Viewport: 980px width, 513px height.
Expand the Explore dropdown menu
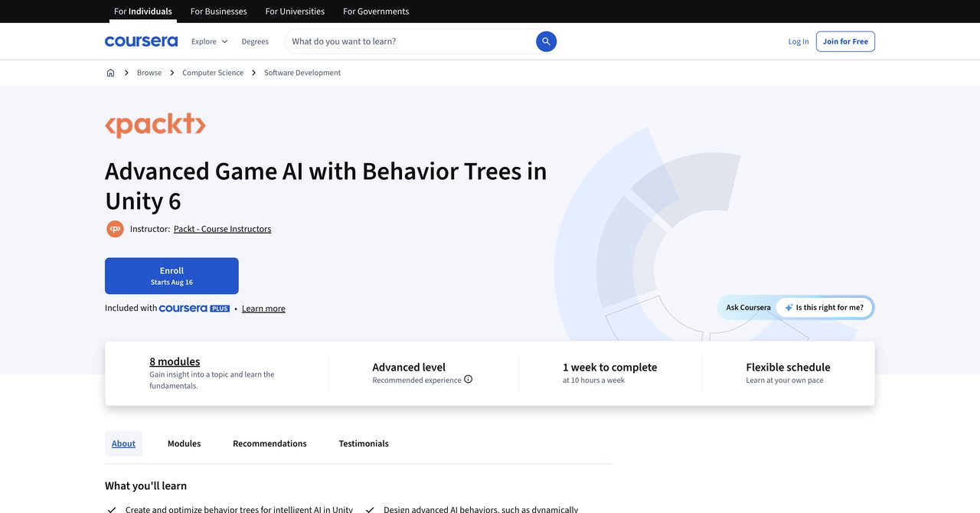point(210,41)
